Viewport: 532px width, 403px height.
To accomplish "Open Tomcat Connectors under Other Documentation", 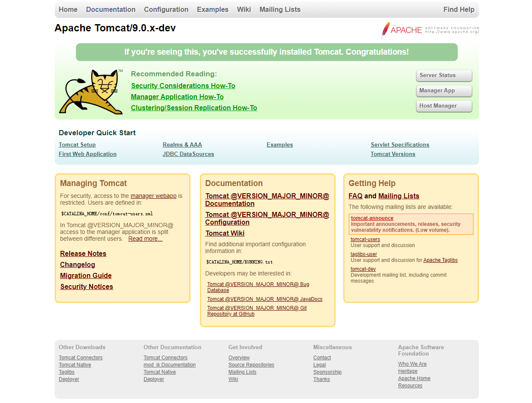I will pos(165,358).
